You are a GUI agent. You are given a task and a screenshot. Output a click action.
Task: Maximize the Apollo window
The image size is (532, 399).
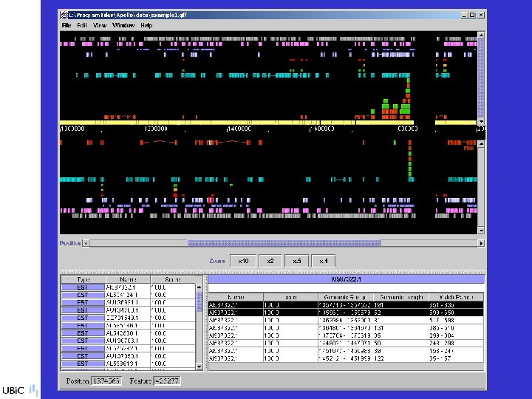click(x=472, y=15)
